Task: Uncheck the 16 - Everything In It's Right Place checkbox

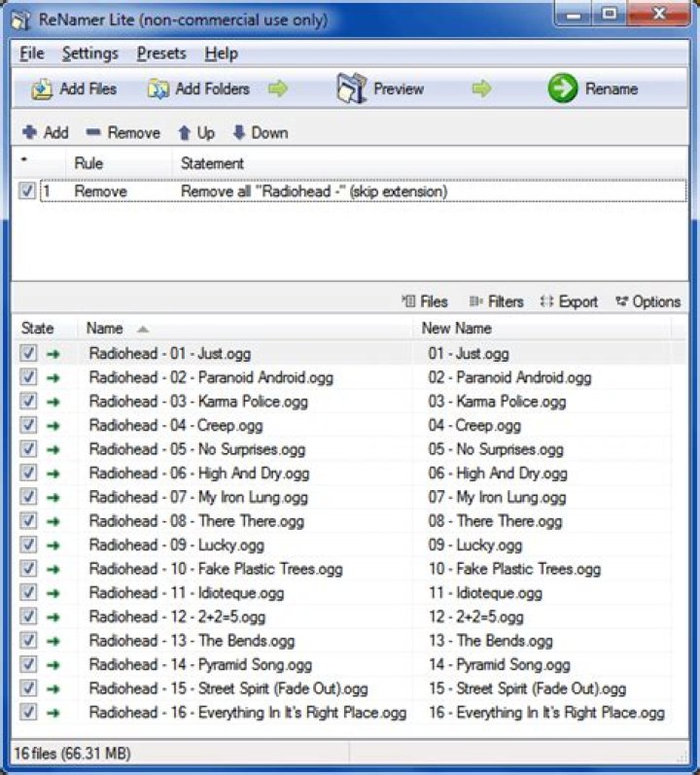Action: tap(28, 712)
